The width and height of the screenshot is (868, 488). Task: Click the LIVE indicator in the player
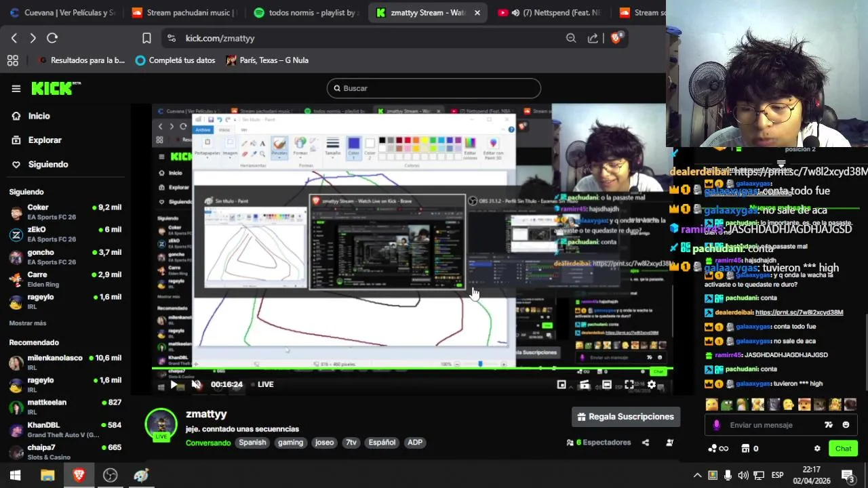262,384
